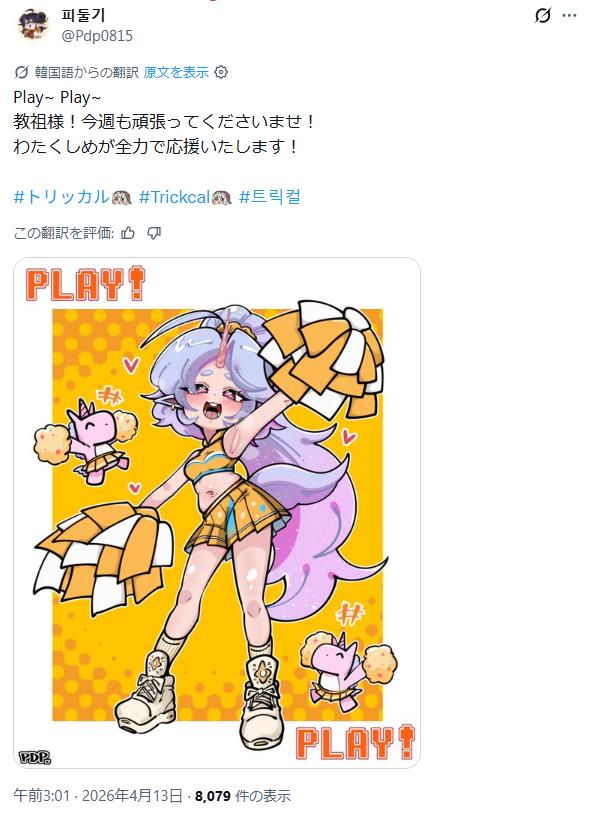The height and width of the screenshot is (816, 590).
Task: Open translation settings gear icon
Action: click(221, 72)
